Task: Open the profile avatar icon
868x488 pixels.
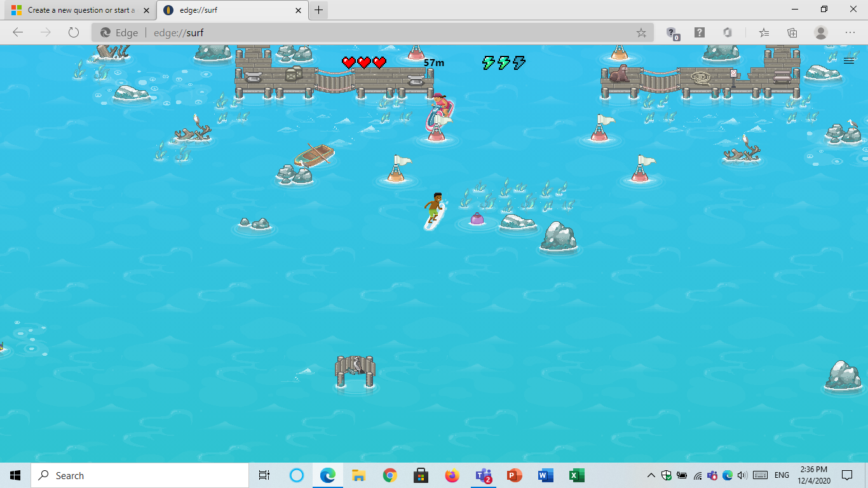Action: 821,32
